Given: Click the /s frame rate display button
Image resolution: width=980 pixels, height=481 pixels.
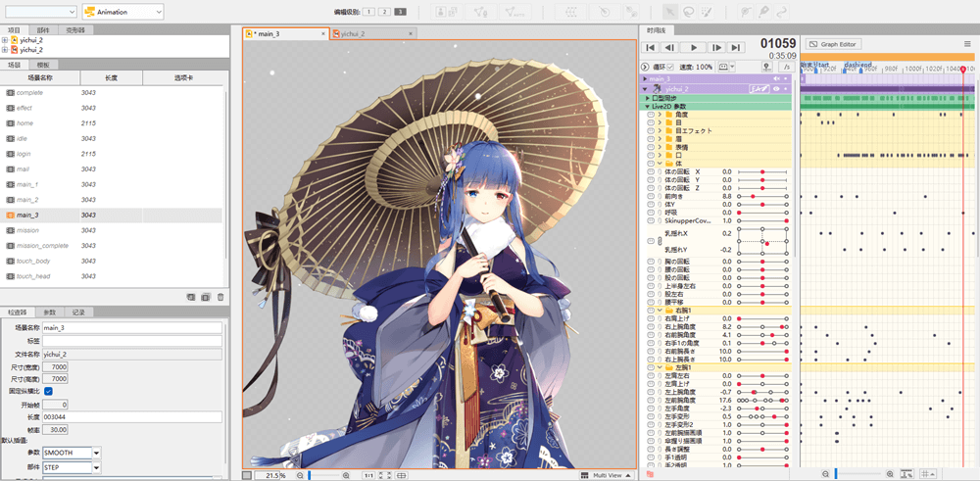Looking at the screenshot, I should click(x=787, y=67).
